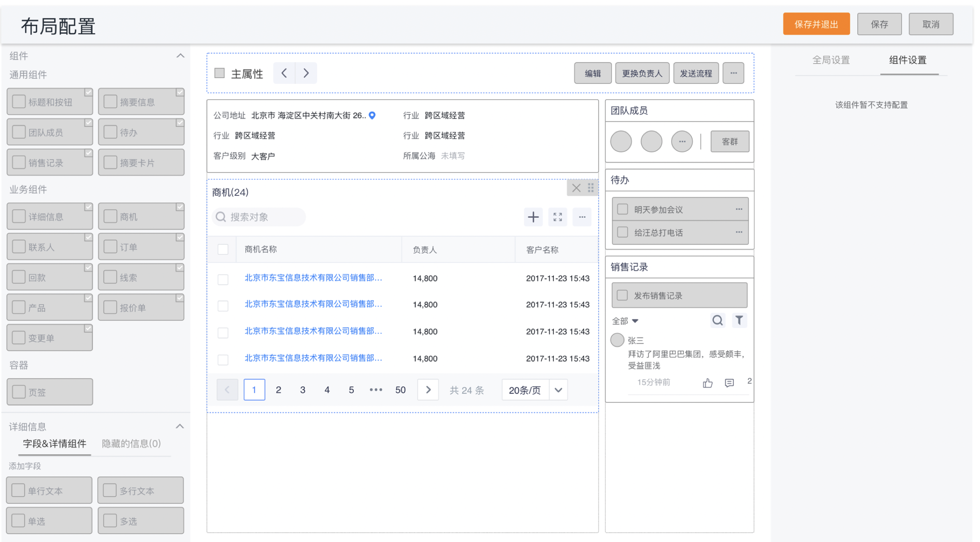This screenshot has height=542, width=980.
Task: Open more options for 给汪总打电话
Action: pos(739,232)
